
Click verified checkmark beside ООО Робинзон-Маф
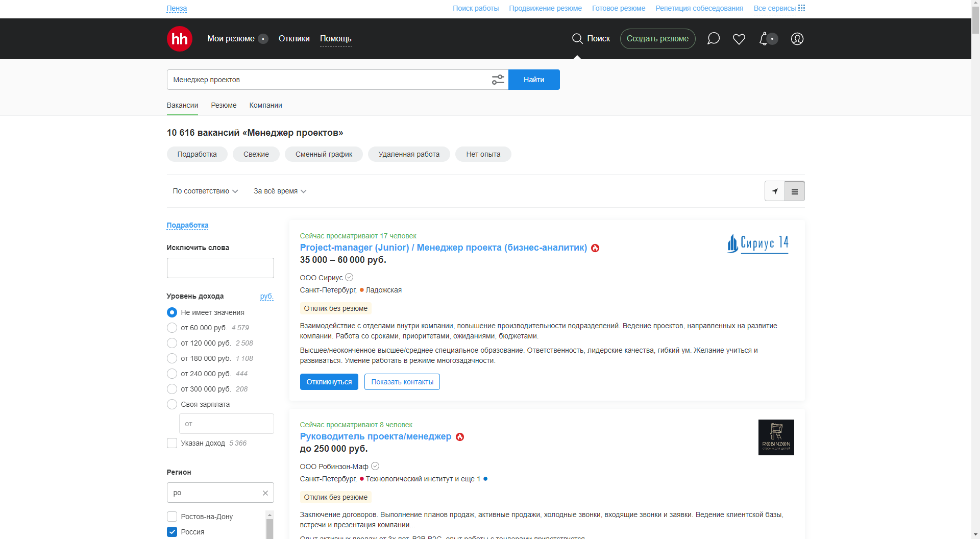[x=375, y=466]
